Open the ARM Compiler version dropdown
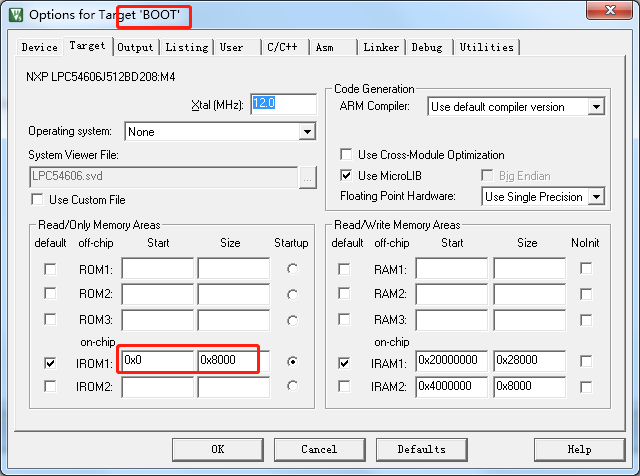This screenshot has width=640, height=476. click(596, 107)
